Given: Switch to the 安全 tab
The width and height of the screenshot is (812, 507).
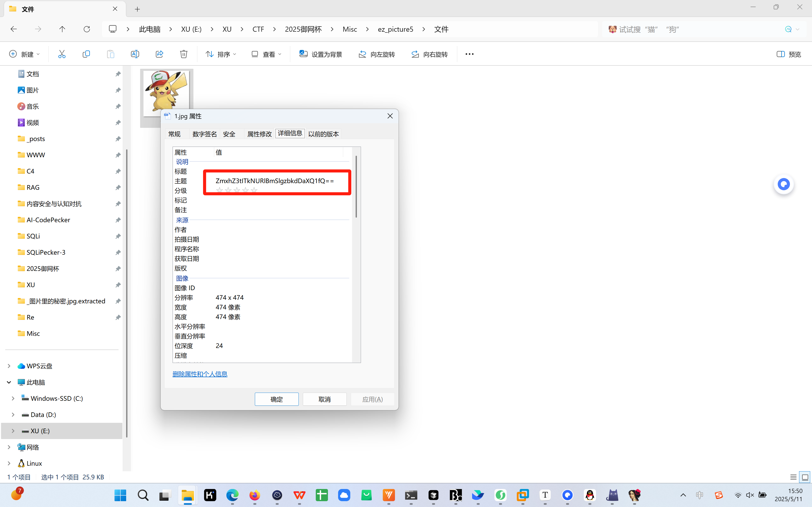Looking at the screenshot, I should pos(229,134).
